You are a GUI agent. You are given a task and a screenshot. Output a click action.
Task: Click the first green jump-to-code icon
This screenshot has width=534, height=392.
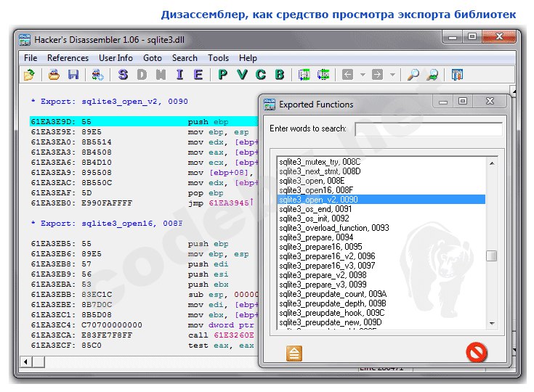click(x=304, y=75)
